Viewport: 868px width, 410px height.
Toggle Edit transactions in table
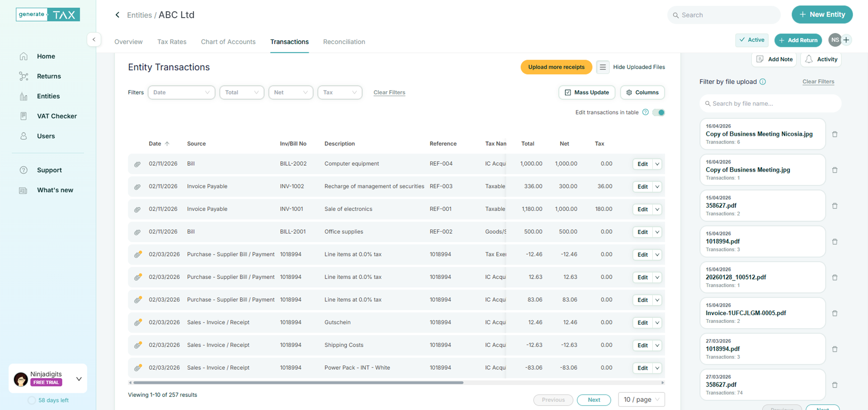pos(658,112)
